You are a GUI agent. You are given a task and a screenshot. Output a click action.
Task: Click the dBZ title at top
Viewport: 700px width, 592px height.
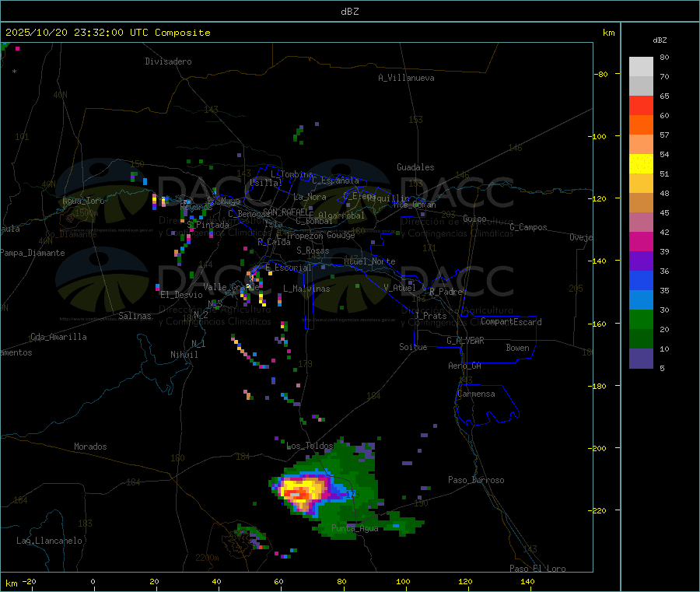click(349, 12)
